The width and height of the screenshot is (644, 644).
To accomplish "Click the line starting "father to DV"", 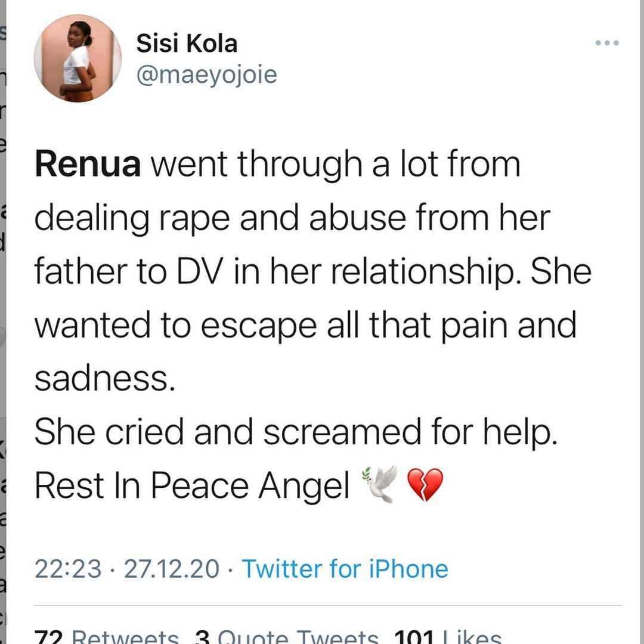I will tap(312, 271).
